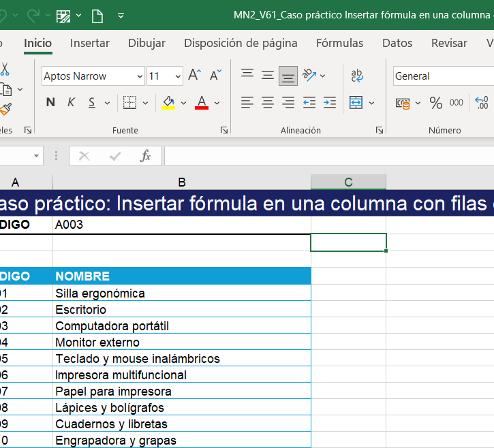Click the Merge and Center icon

pos(356,103)
